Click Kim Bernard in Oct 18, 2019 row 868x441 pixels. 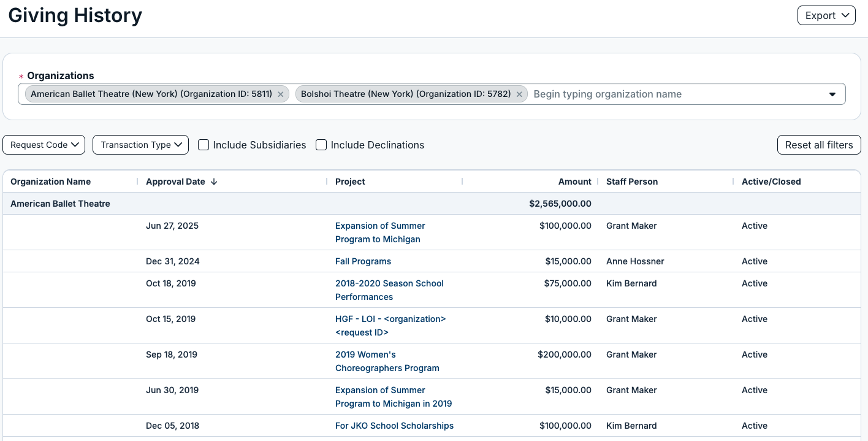(x=631, y=283)
